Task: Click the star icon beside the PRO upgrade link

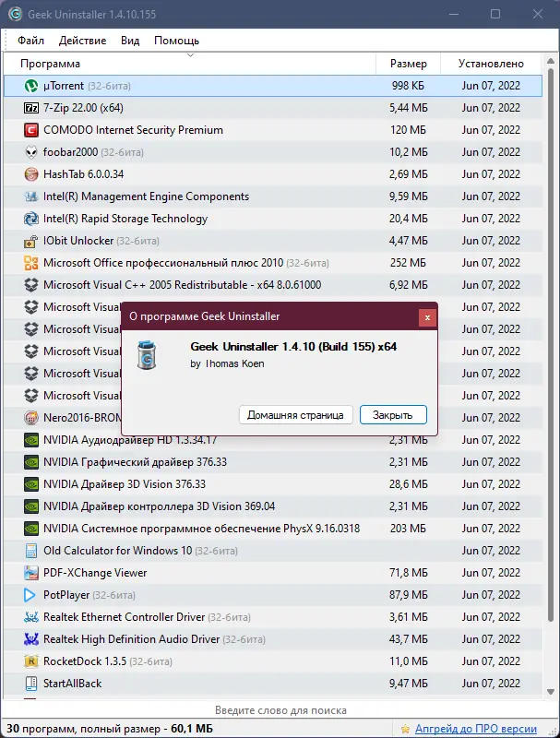Action: (x=405, y=729)
